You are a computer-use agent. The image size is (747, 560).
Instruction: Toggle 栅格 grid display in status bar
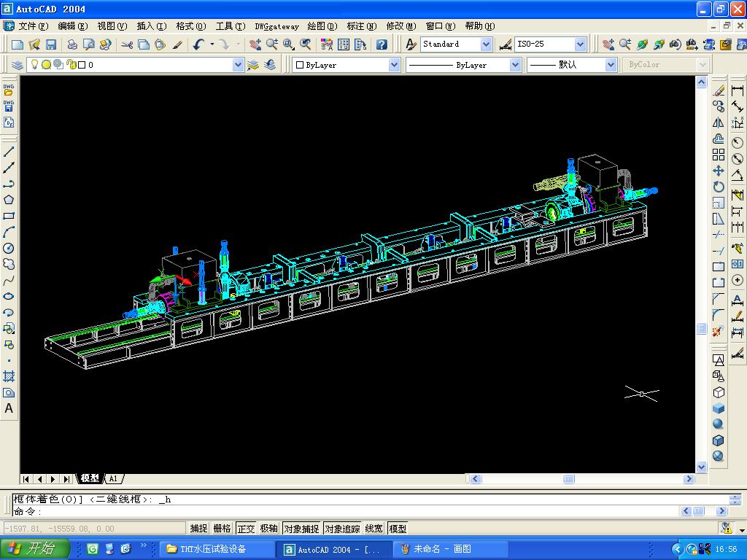[222, 529]
